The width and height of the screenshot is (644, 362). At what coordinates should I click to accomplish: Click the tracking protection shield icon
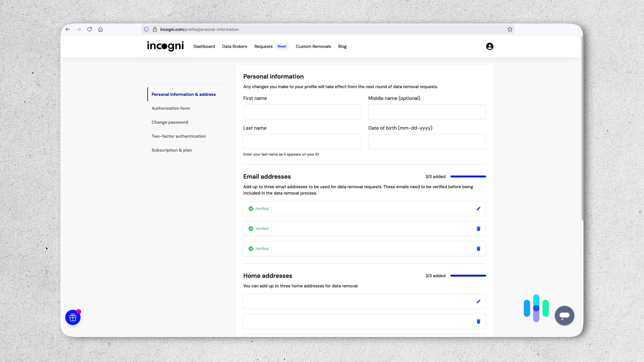pyautogui.click(x=146, y=29)
